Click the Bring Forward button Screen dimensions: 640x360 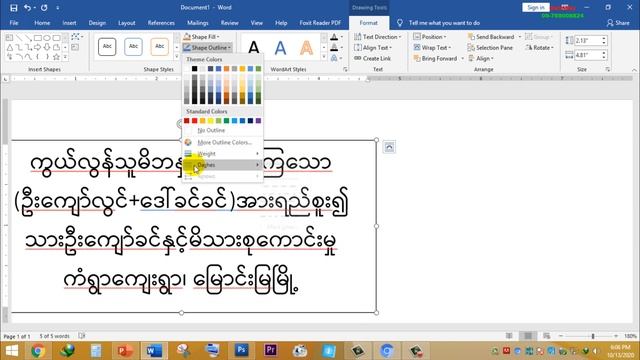[x=435, y=58]
